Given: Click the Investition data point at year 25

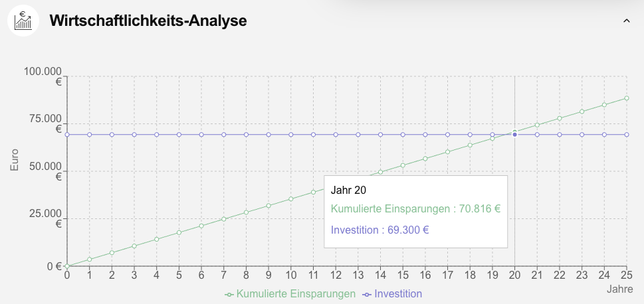Looking at the screenshot, I should coord(627,135).
